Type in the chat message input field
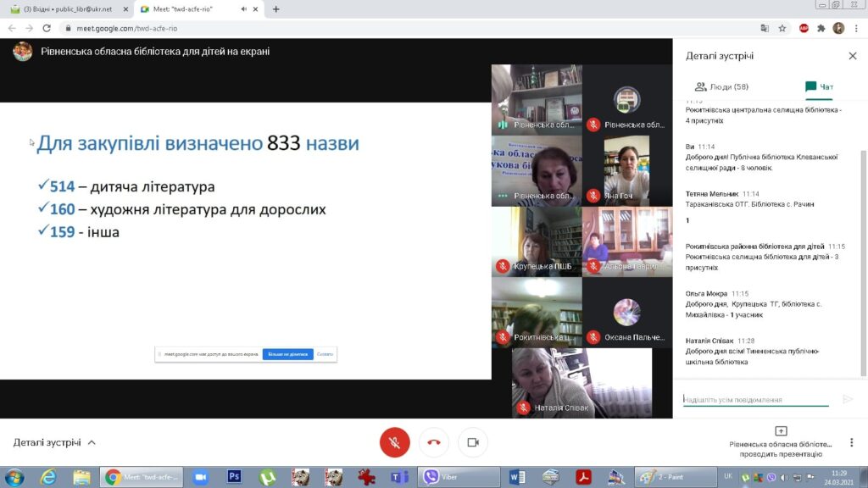Image resolution: width=868 pixels, height=488 pixels. tap(754, 399)
